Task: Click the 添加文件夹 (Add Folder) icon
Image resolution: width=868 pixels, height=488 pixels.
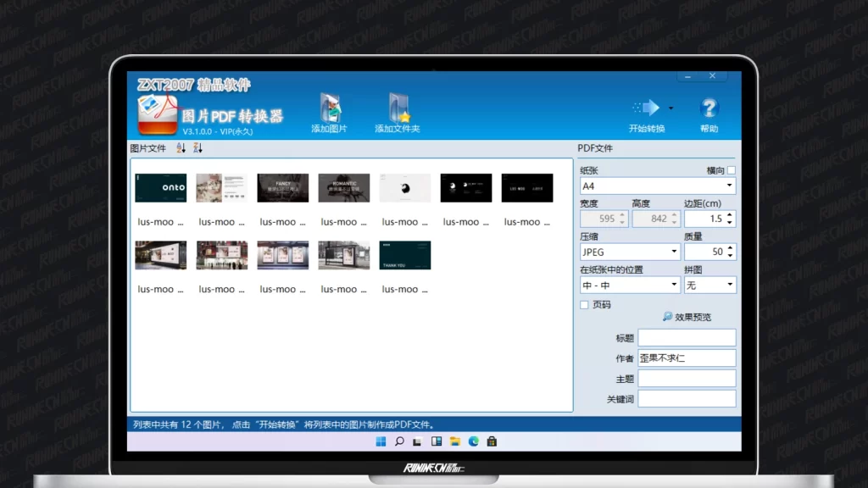Action: [398, 109]
